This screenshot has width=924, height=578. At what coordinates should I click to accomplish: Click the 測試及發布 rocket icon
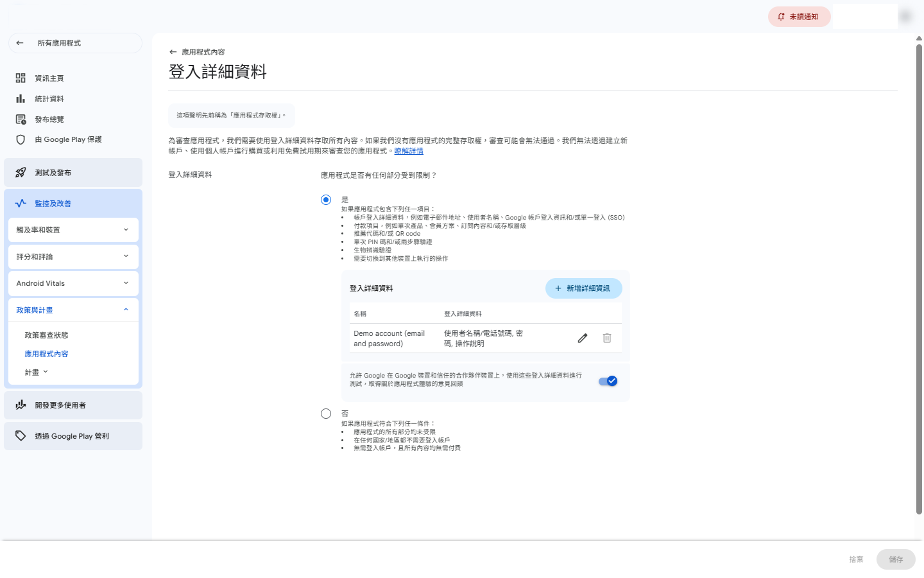(21, 173)
